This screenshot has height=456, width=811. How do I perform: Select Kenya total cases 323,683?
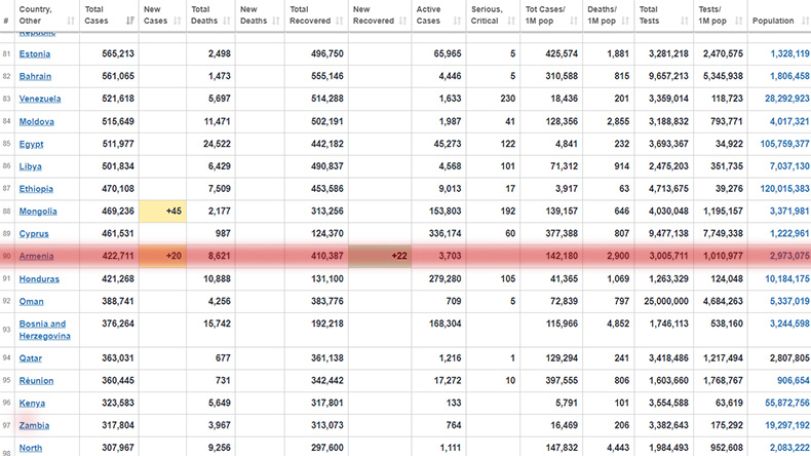tap(118, 403)
